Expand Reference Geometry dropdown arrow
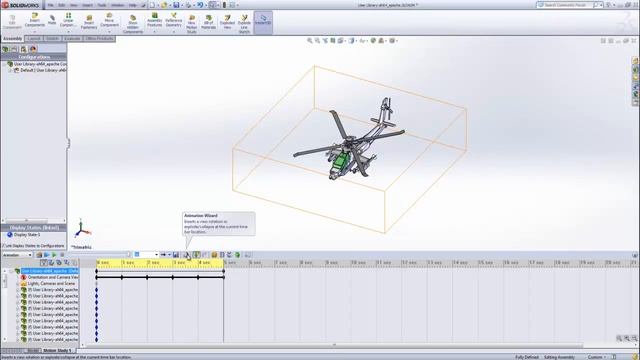 pyautogui.click(x=173, y=31)
